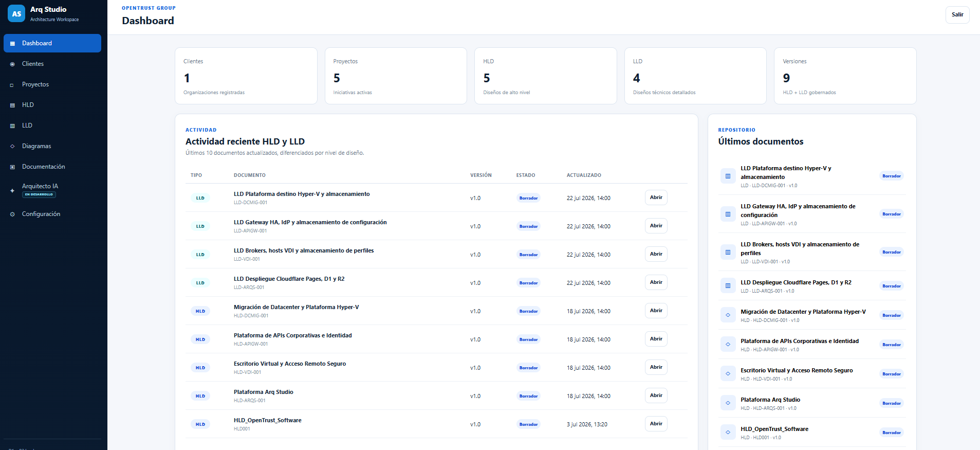The height and width of the screenshot is (450, 980).
Task: Click the Versiones summary card
Action: tap(845, 76)
